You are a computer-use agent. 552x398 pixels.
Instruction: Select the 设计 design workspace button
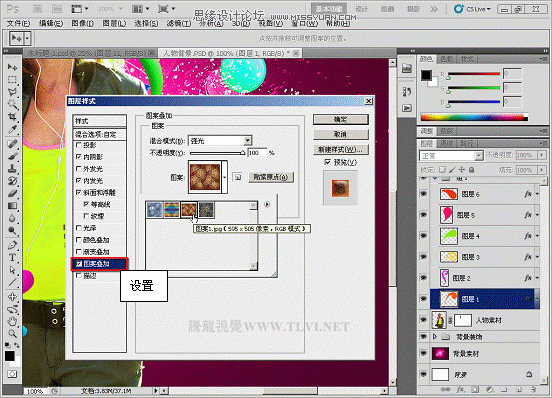coord(362,9)
